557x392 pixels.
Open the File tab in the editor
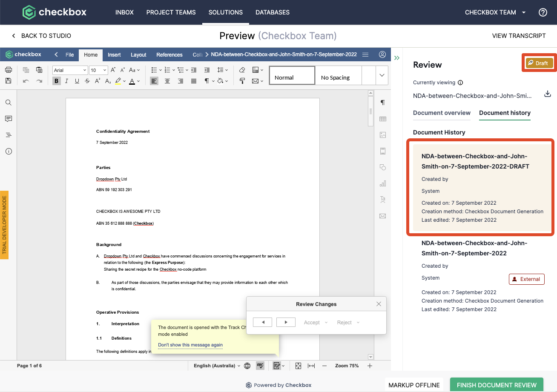(69, 54)
